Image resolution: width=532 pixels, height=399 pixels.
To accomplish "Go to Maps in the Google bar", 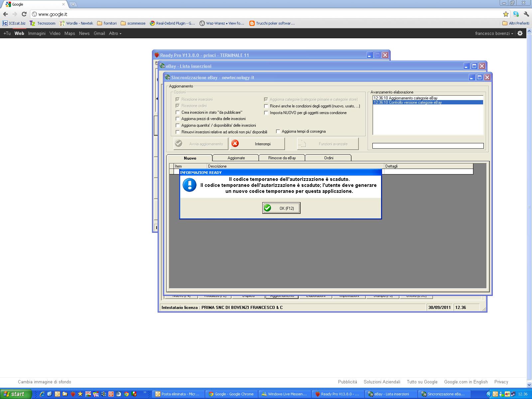I will pos(70,33).
